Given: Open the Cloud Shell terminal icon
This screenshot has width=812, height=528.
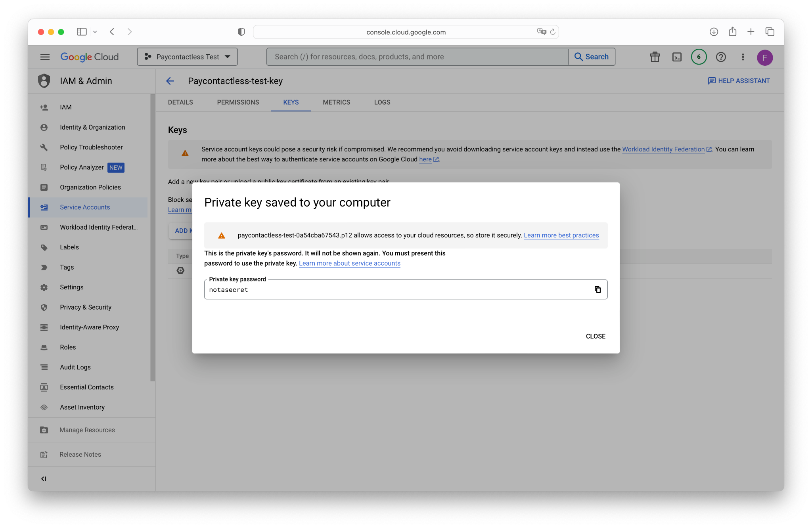Looking at the screenshot, I should click(677, 57).
